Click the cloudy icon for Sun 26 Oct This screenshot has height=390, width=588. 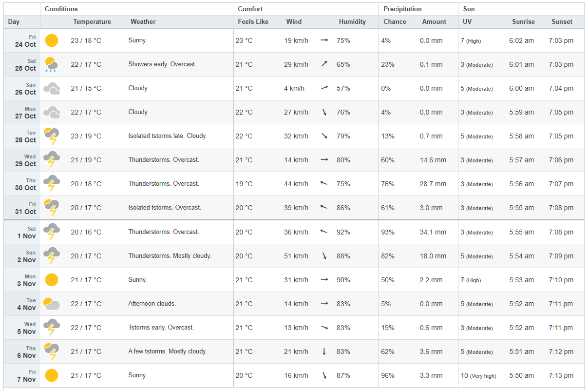click(52, 88)
